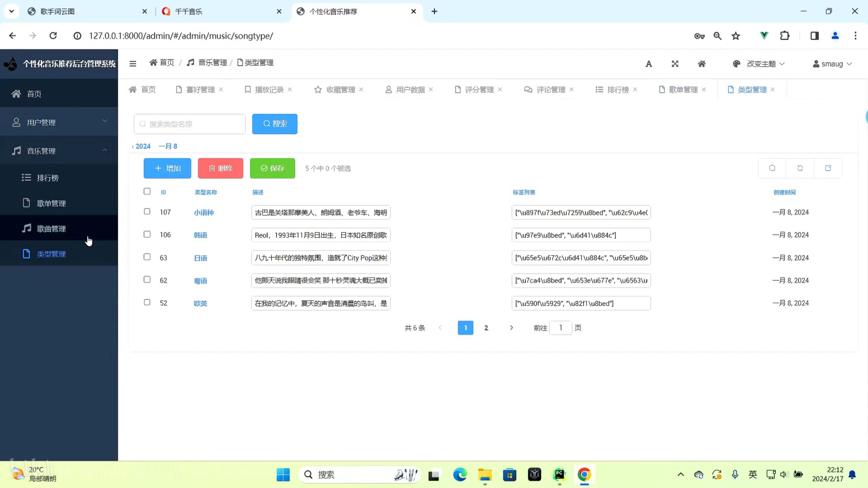Open the browser side panel

815,36
